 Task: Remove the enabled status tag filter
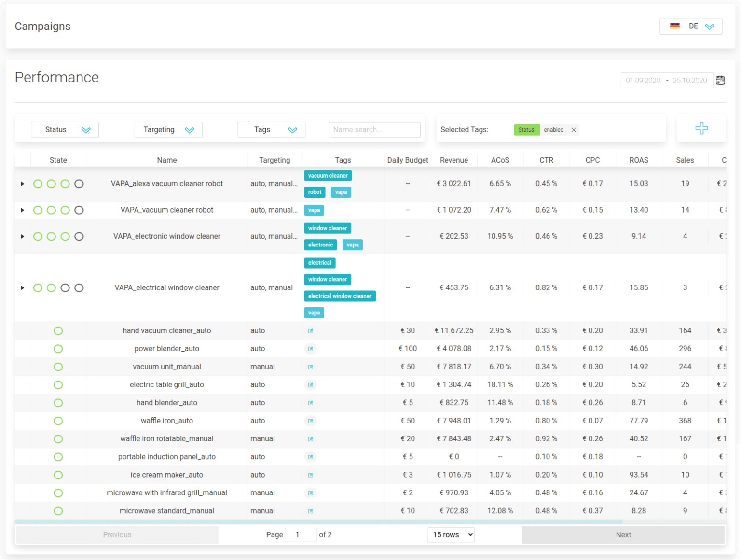[574, 130]
